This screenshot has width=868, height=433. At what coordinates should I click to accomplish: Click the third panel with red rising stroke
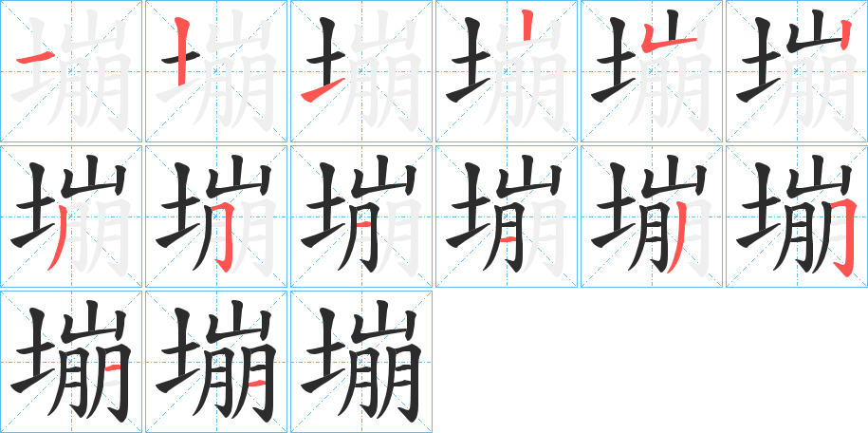(x=361, y=71)
